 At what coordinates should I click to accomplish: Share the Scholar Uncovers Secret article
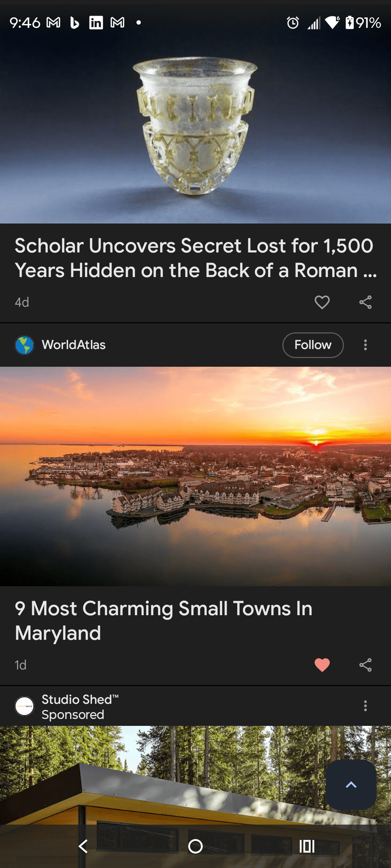point(365,302)
